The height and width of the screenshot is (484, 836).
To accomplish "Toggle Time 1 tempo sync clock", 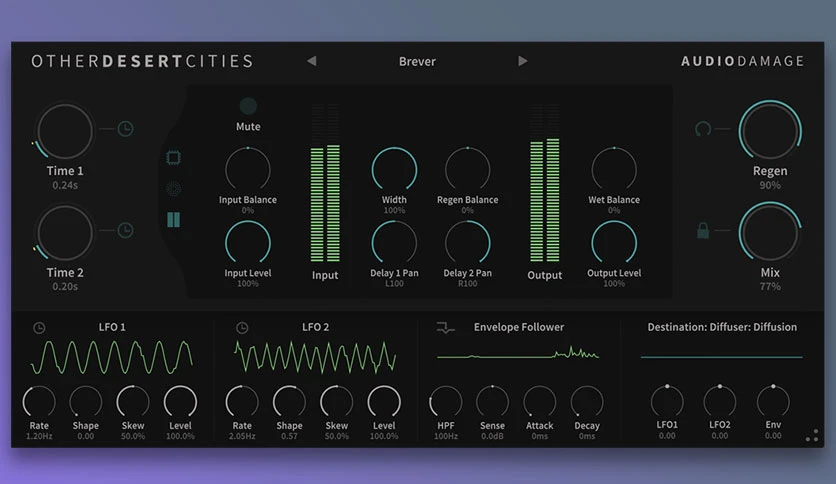I will (x=125, y=128).
